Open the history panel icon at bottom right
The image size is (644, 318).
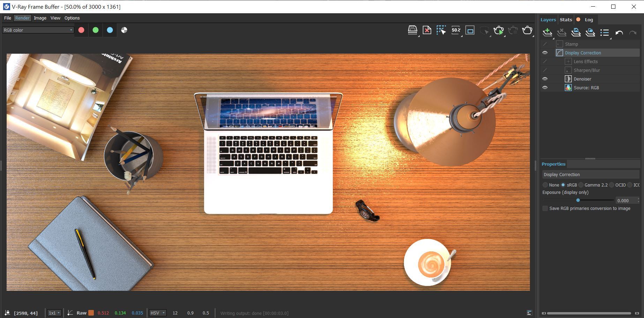click(529, 313)
